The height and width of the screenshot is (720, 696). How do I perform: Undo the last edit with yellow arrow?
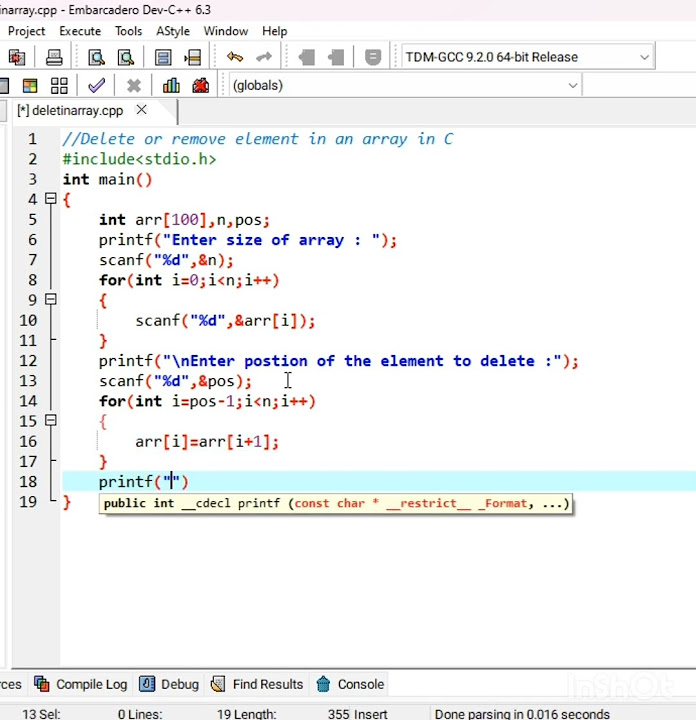[x=235, y=57]
